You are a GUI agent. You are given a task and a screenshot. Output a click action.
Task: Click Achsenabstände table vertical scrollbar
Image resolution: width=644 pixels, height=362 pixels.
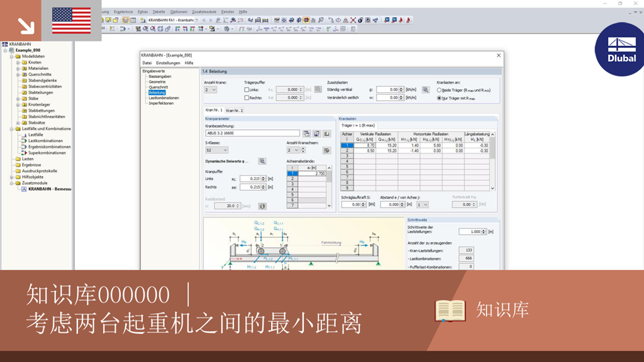click(329, 187)
